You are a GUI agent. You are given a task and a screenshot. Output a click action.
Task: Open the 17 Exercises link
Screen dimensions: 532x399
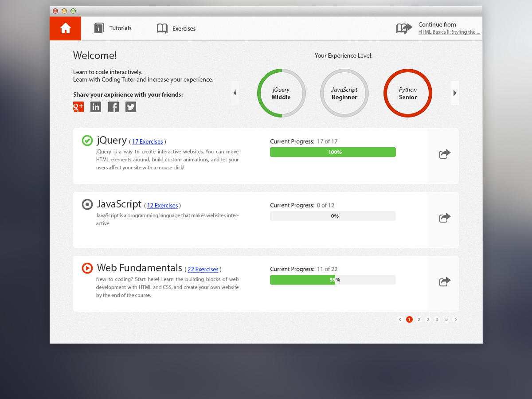(148, 142)
